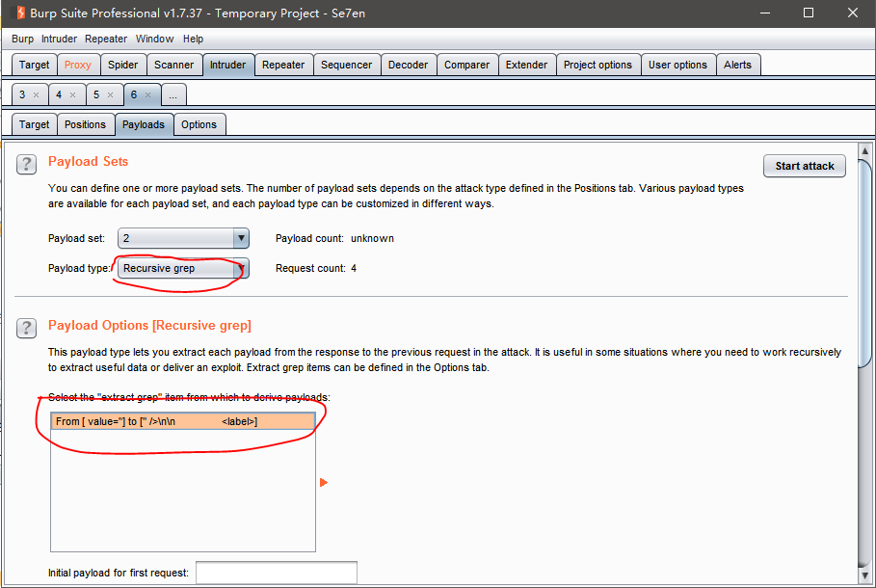876x588 pixels.
Task: Switch to the Project options tab
Action: coord(597,65)
